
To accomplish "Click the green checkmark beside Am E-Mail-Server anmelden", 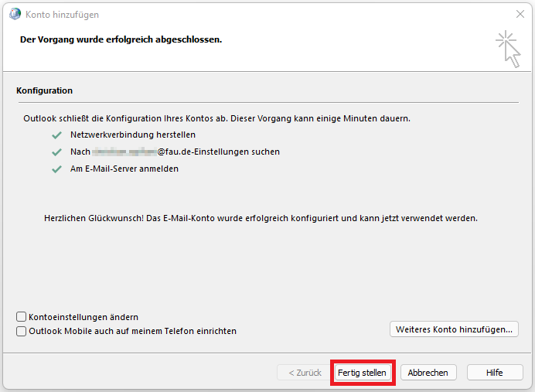I will [x=56, y=169].
